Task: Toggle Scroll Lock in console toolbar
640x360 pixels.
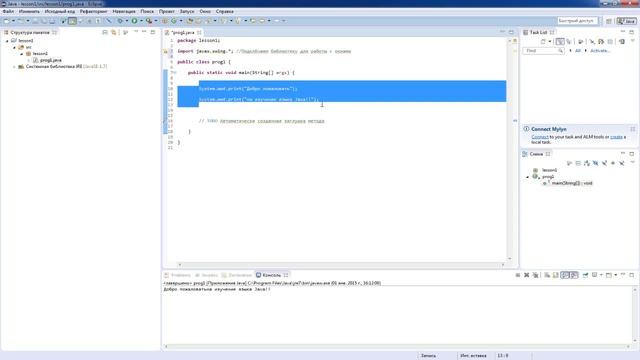Action: tap(556, 275)
